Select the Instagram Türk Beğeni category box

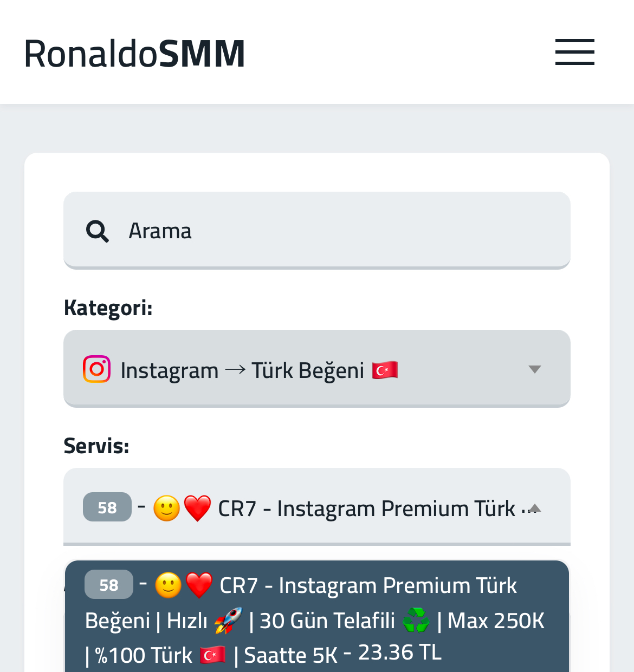click(317, 368)
